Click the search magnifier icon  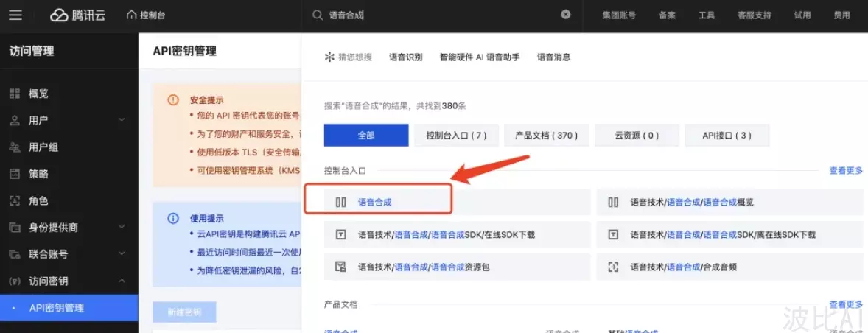(317, 15)
